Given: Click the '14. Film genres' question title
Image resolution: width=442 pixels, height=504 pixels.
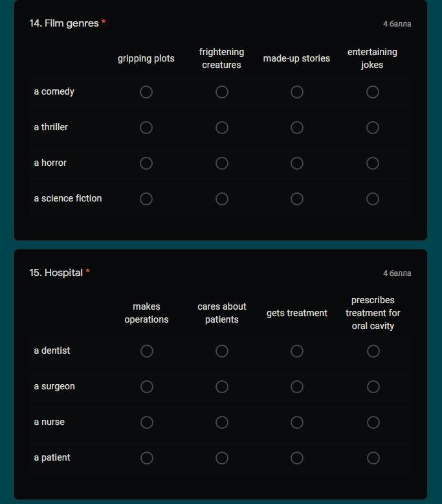Looking at the screenshot, I should [64, 23].
